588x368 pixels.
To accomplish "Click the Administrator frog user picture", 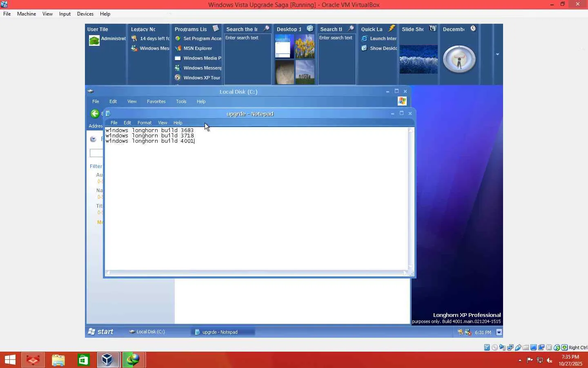I will coord(94,40).
